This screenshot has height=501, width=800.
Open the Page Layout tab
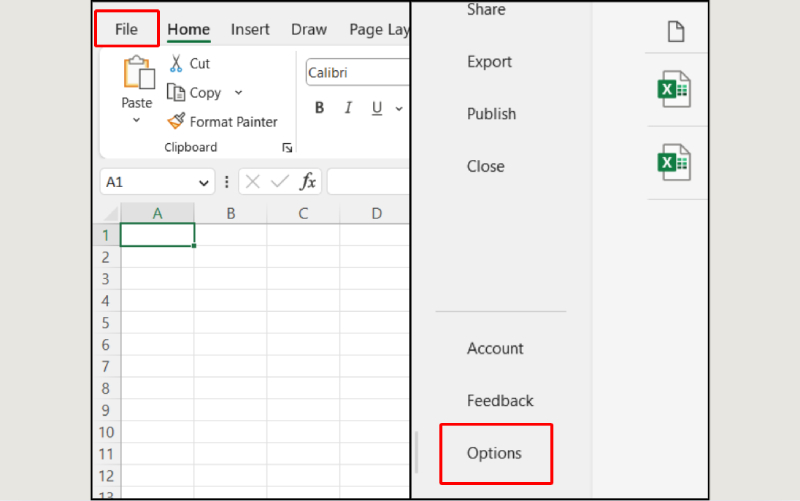point(379,30)
